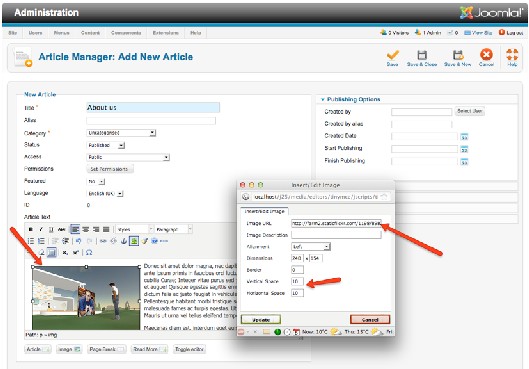Click the Toggle editor button
The width and height of the screenshot is (529, 369).
(x=189, y=349)
